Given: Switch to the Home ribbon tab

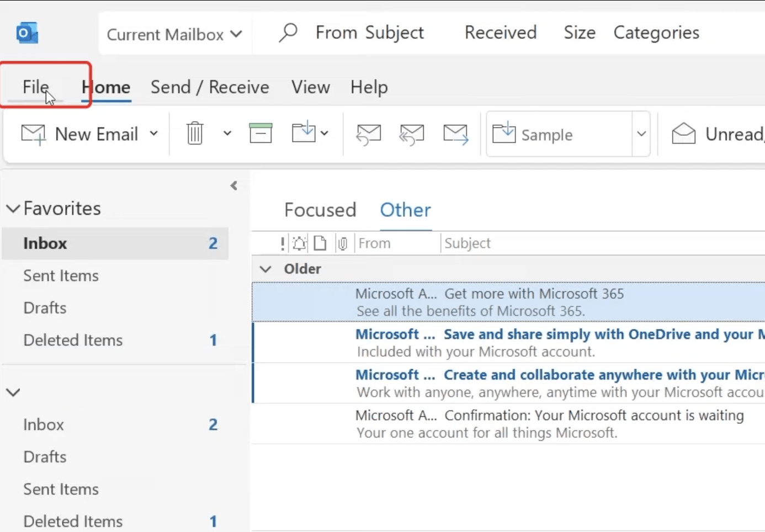Looking at the screenshot, I should pyautogui.click(x=106, y=87).
